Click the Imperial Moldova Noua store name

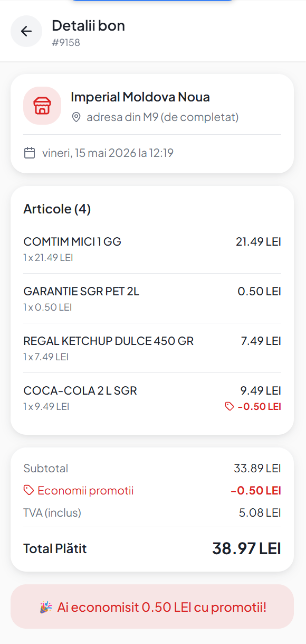point(140,97)
